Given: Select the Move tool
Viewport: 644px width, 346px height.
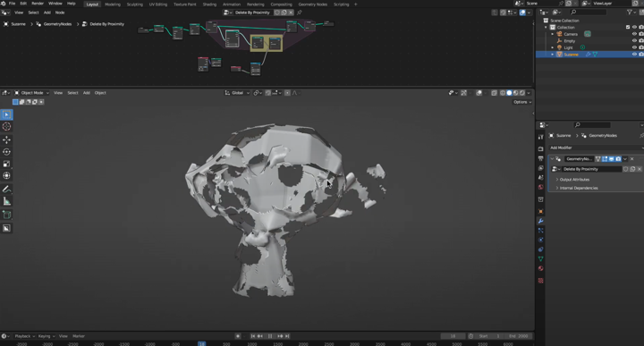Looking at the screenshot, I should point(6,140).
